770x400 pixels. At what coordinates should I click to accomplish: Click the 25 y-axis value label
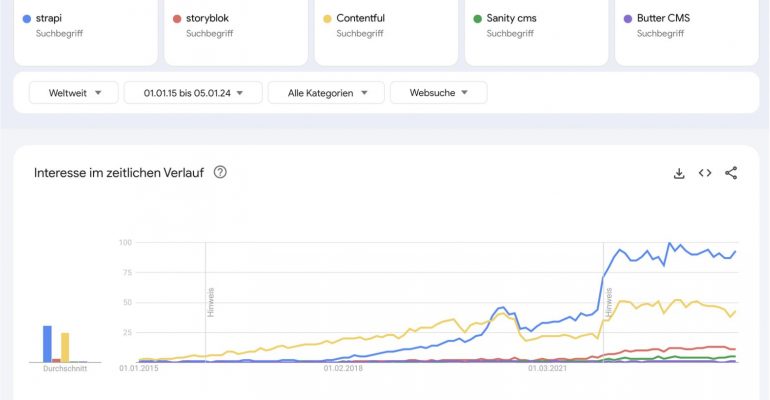pyautogui.click(x=127, y=332)
